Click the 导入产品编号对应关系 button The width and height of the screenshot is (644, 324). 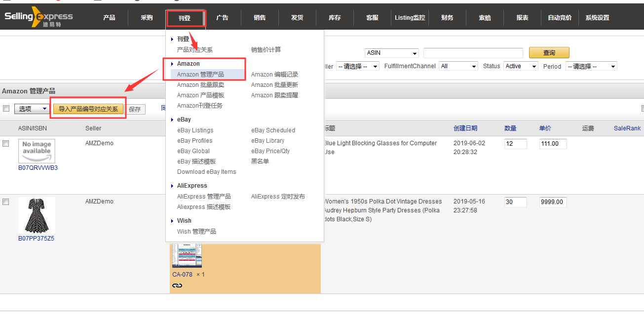point(88,109)
